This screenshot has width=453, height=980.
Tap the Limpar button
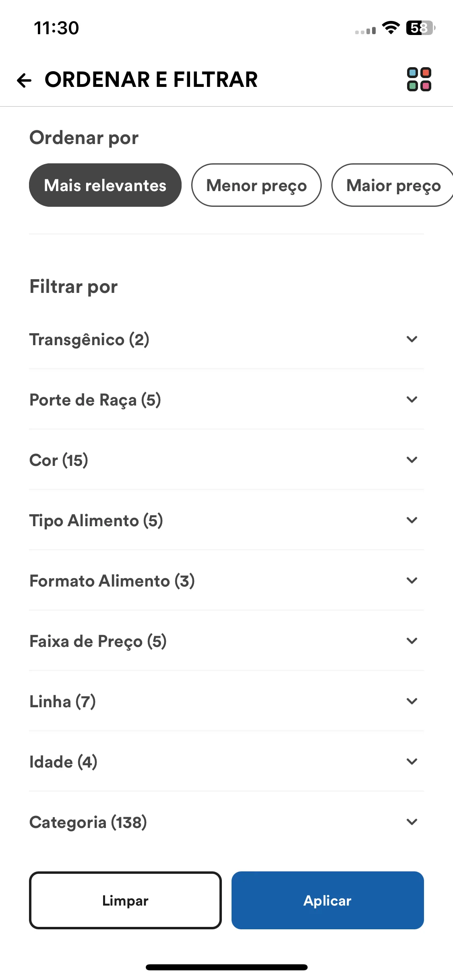(125, 900)
